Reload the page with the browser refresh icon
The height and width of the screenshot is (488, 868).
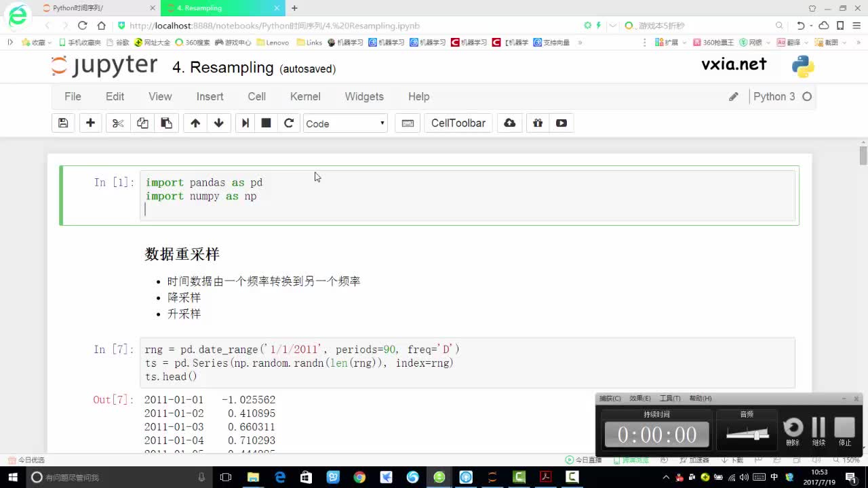[x=82, y=25]
